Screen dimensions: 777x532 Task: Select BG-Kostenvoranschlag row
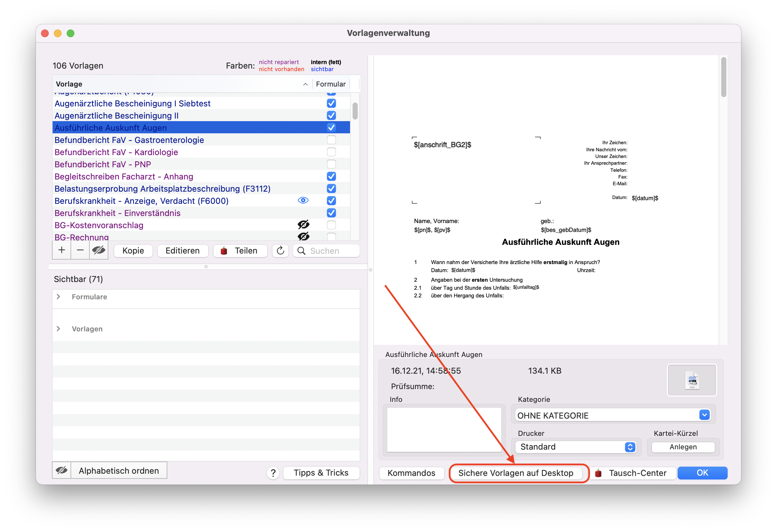tap(201, 225)
